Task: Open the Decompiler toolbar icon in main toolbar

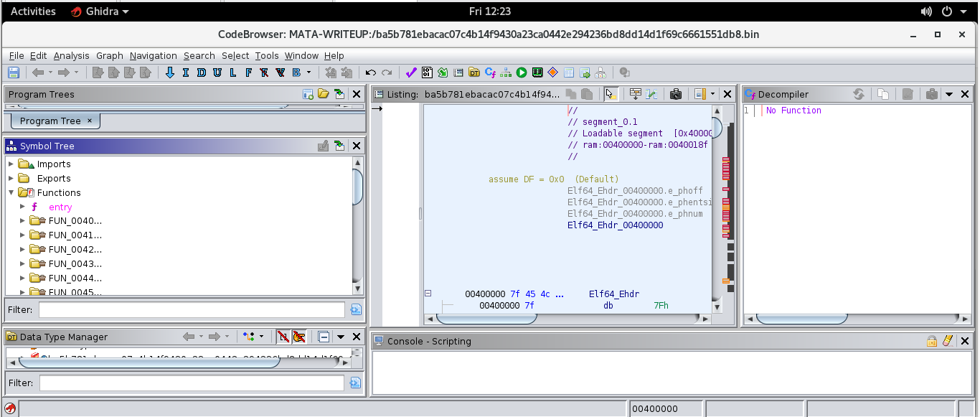Action: click(x=490, y=72)
